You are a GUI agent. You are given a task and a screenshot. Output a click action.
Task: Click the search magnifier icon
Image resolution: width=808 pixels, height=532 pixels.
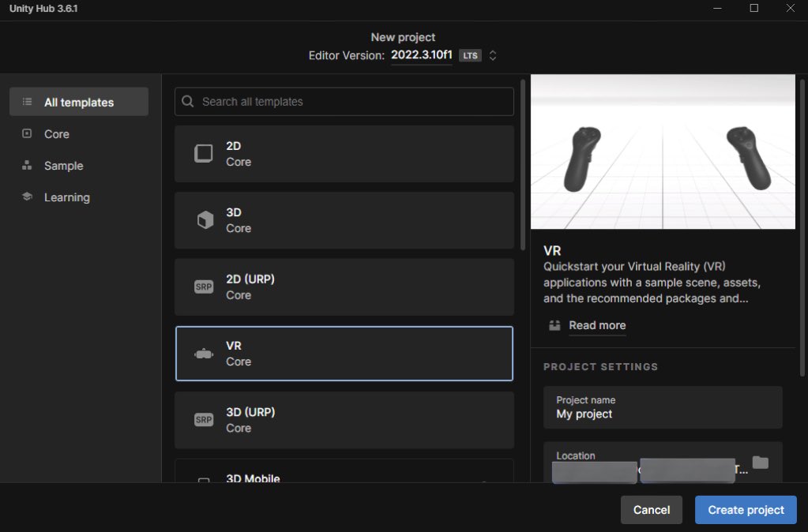click(x=188, y=102)
